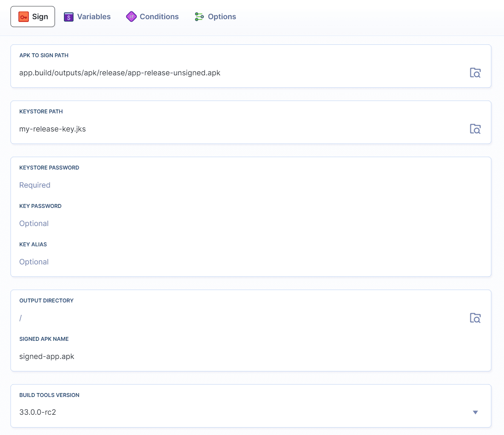Click the sliders icon next to Options

click(199, 16)
